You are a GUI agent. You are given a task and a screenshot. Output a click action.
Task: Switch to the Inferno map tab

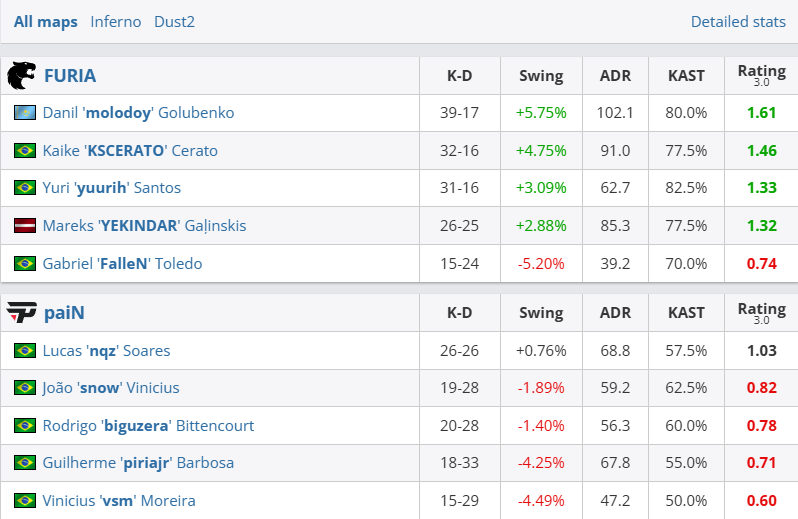(116, 21)
